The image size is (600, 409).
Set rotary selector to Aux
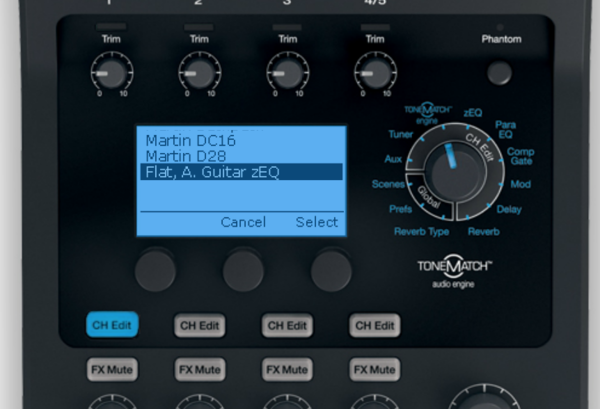point(393,159)
